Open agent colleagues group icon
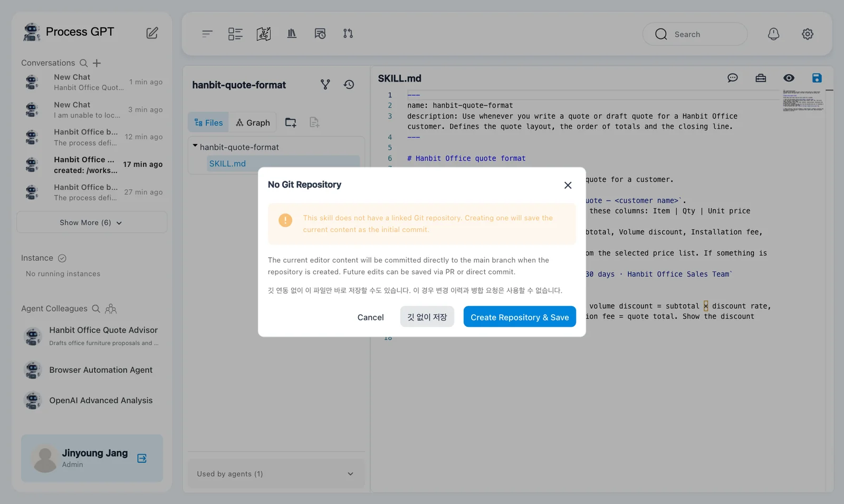The width and height of the screenshot is (844, 504). 111,308
